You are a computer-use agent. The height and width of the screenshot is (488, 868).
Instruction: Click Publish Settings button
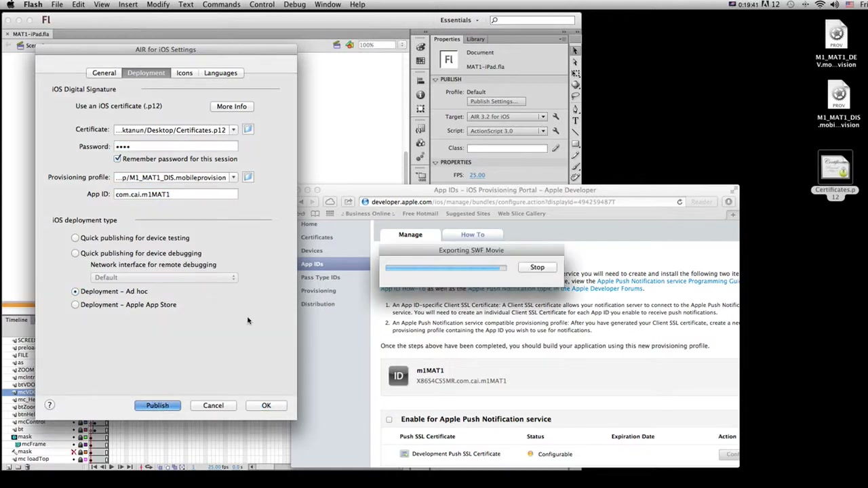(496, 102)
